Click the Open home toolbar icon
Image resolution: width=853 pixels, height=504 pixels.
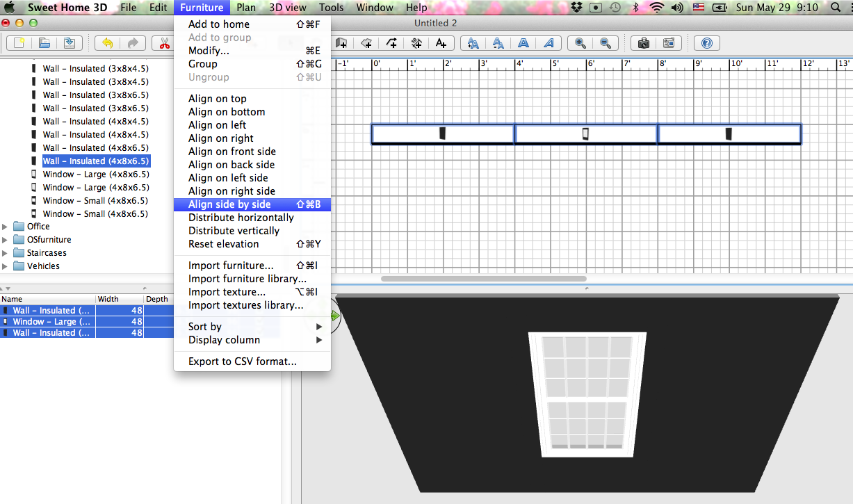(x=44, y=43)
